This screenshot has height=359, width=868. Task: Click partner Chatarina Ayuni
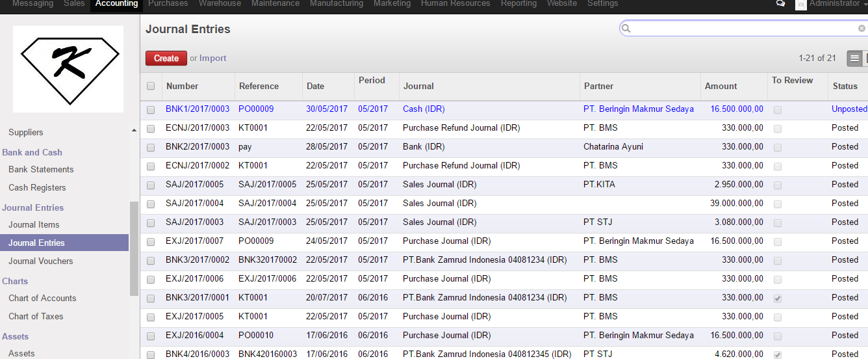tap(613, 146)
